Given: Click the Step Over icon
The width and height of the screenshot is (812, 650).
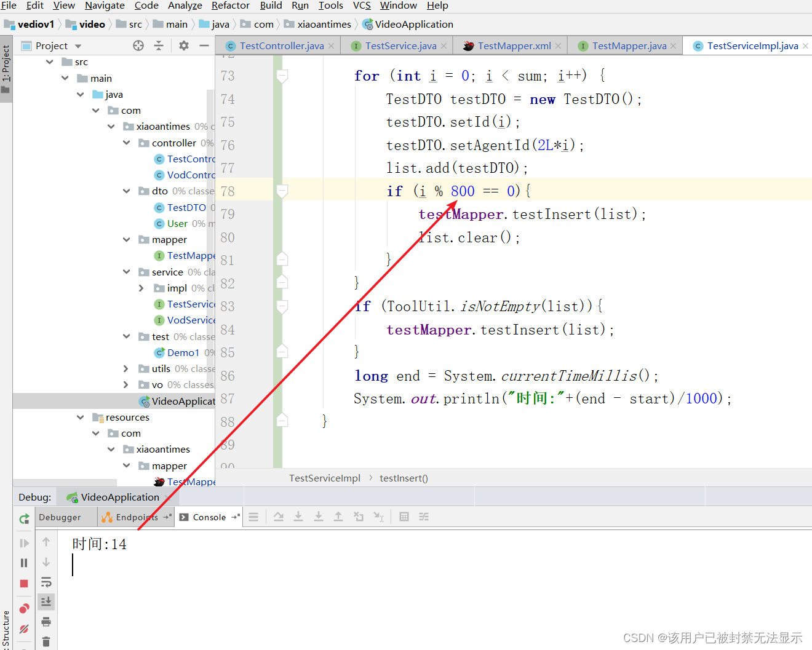Looking at the screenshot, I should pyautogui.click(x=279, y=517).
